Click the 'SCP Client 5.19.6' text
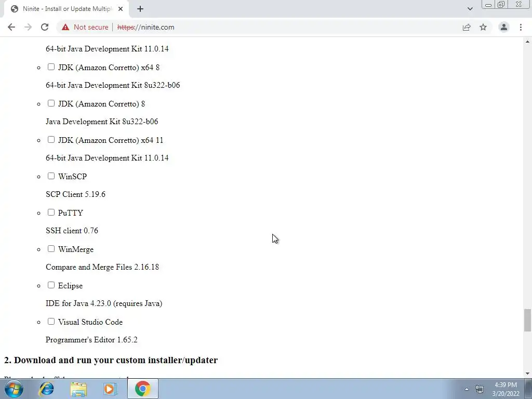 click(75, 194)
